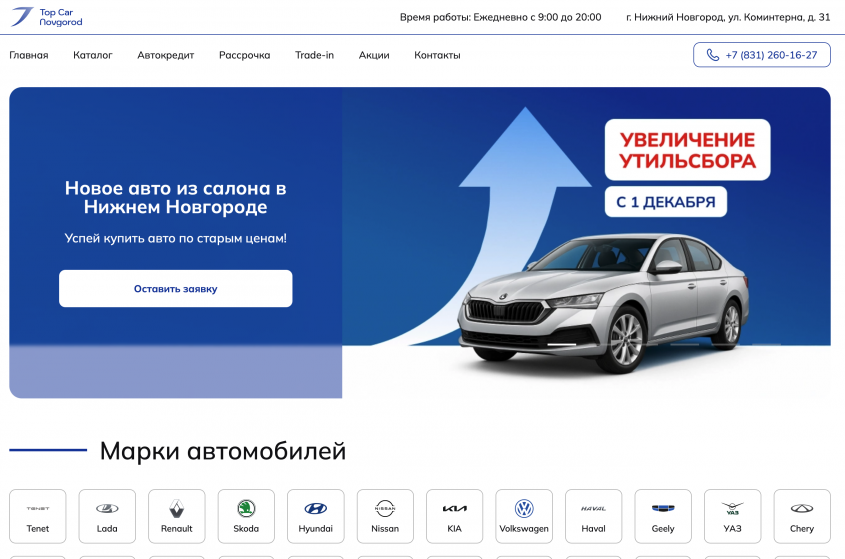Image resolution: width=845 pixels, height=559 pixels.
Task: Click the Время работы hours text
Action: pos(501,17)
